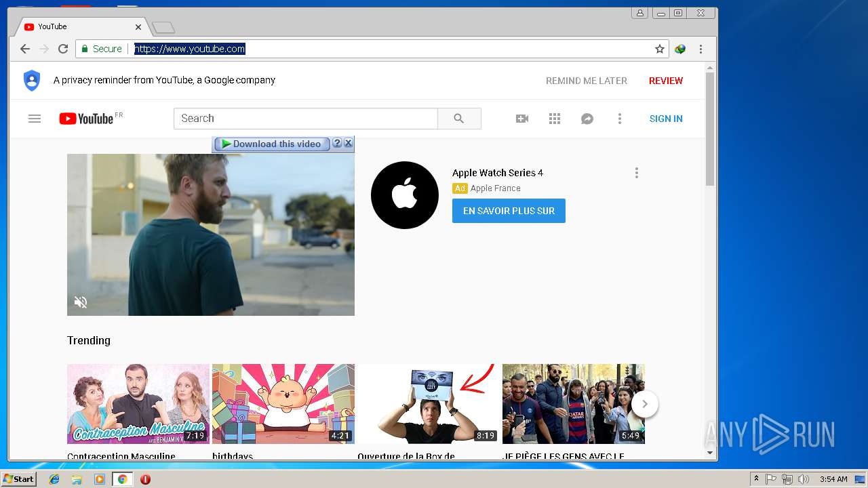Unmute the promoted video

pyautogui.click(x=81, y=302)
